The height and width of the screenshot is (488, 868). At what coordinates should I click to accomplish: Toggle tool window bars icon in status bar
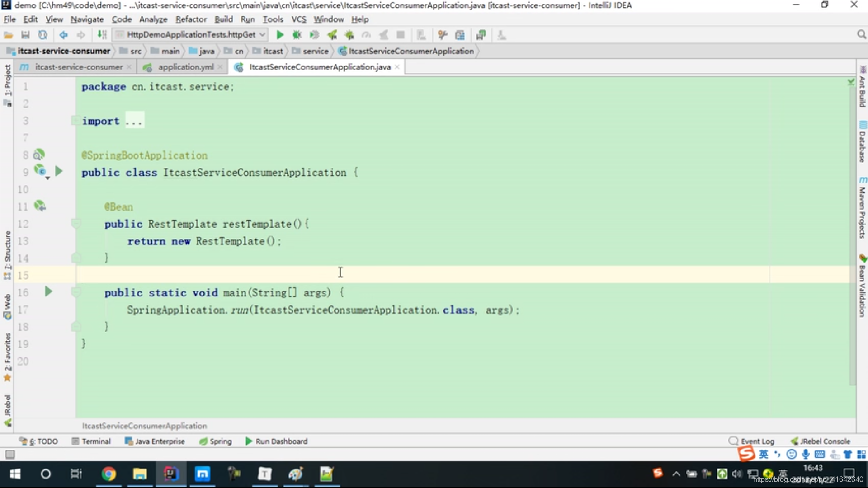(10, 455)
